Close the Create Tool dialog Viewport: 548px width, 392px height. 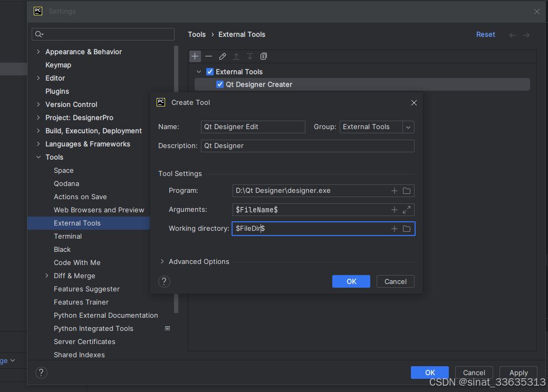pyautogui.click(x=414, y=103)
